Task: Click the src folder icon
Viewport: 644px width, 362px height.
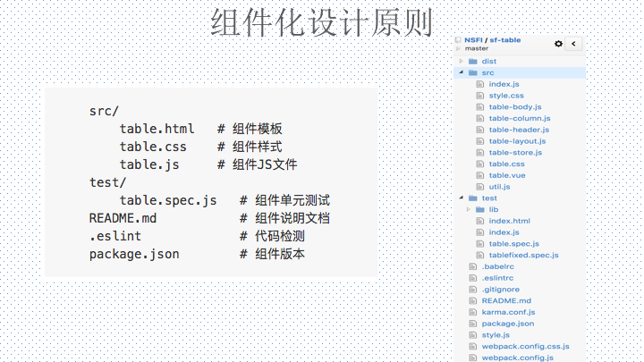Action: [473, 72]
